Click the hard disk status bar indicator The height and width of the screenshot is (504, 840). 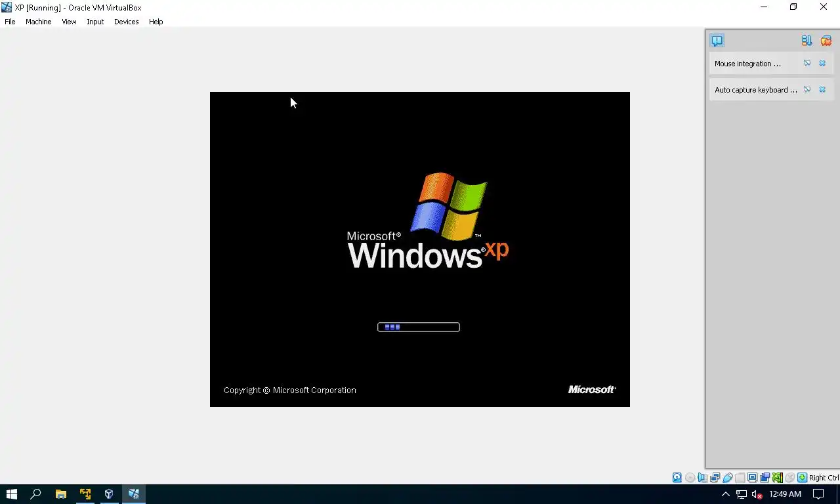click(677, 478)
